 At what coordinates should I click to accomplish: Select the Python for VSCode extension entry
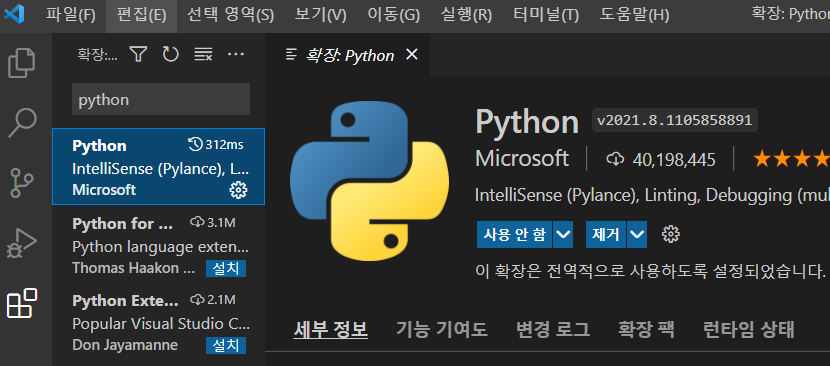158,243
